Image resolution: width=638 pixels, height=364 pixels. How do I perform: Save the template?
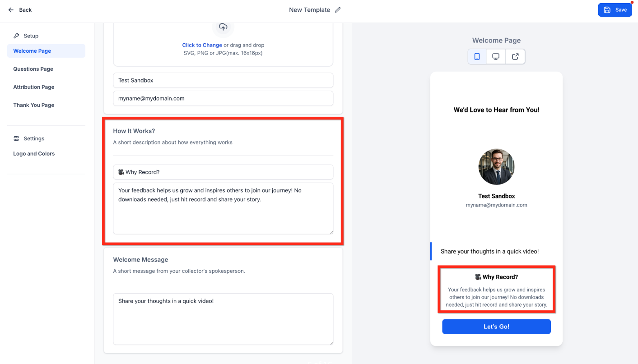tap(615, 10)
